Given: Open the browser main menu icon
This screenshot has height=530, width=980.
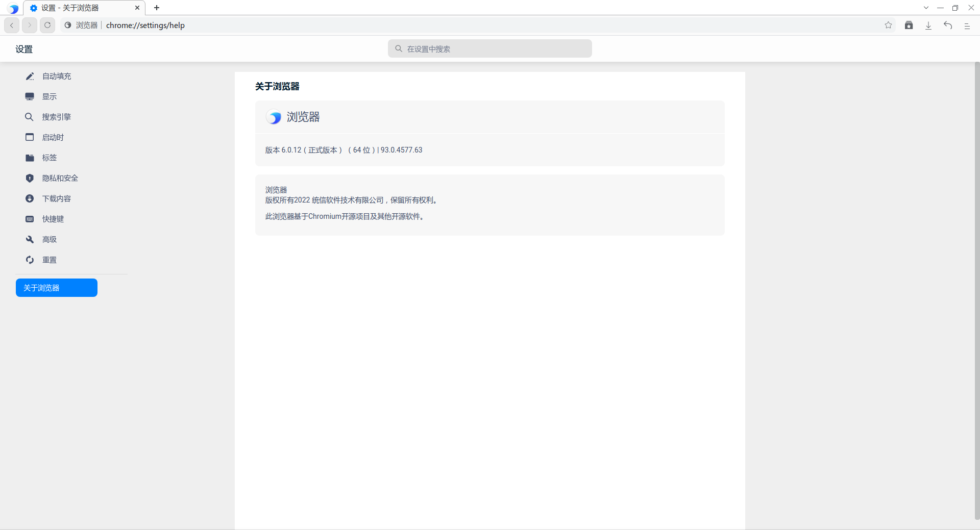Looking at the screenshot, I should [x=967, y=26].
